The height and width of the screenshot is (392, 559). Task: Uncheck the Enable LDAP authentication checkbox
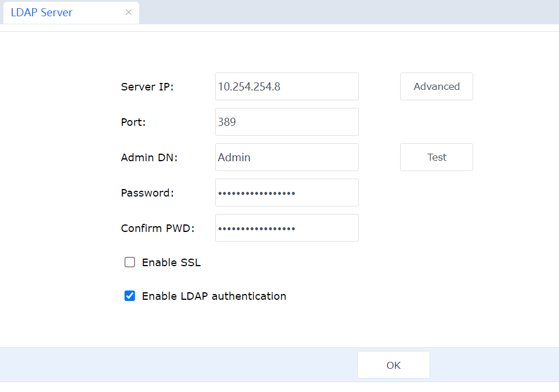pyautogui.click(x=130, y=296)
